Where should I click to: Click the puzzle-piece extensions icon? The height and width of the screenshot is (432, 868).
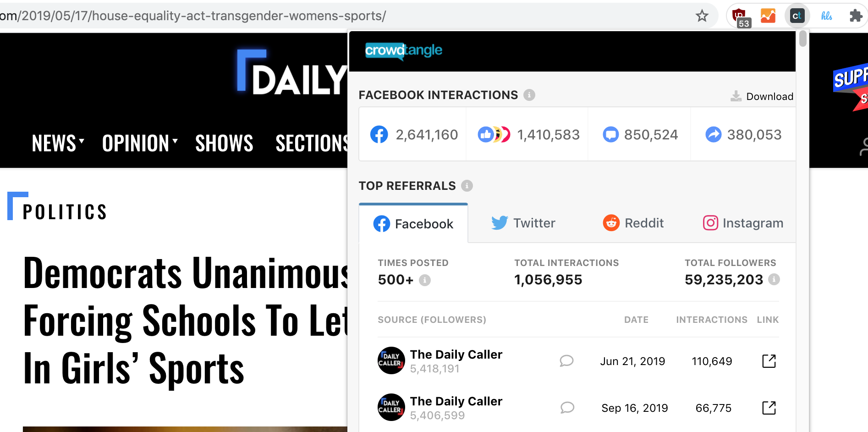click(857, 15)
